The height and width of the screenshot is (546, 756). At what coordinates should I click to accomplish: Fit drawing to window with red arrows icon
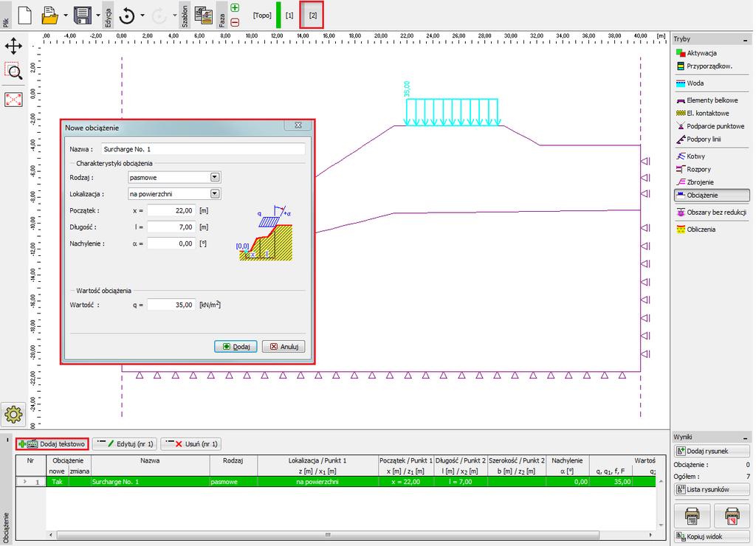click(x=13, y=100)
